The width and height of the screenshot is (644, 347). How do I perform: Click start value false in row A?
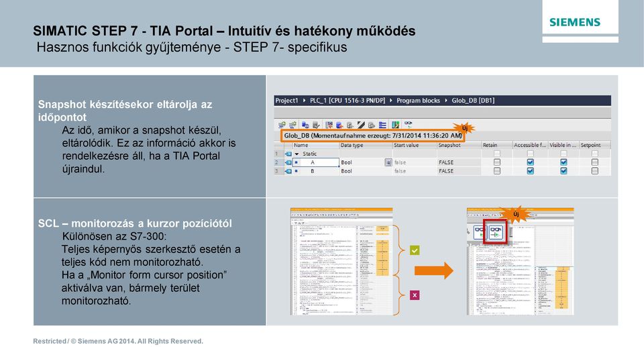400,162
